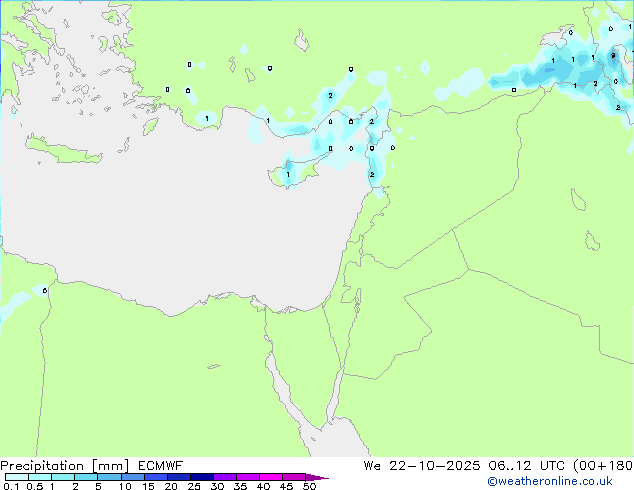The image size is (634, 490).
Task: Click the 25–30 mm legend color box
Action: (x=202, y=477)
